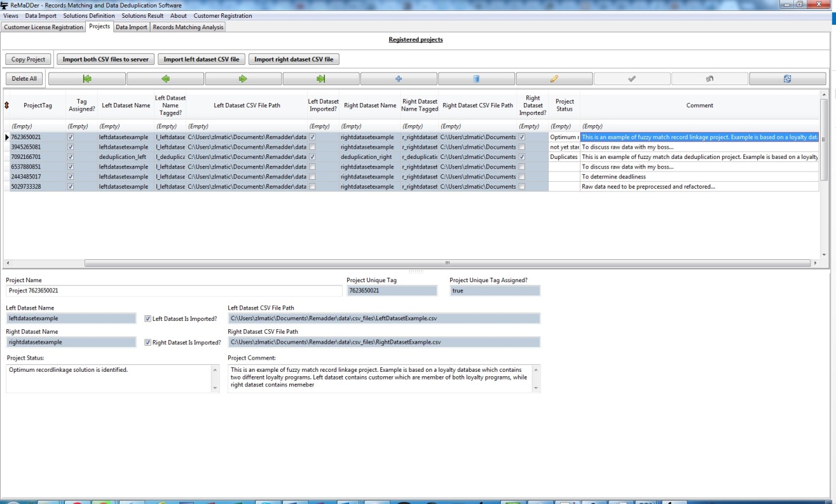Screen dimensions: 836x504
Task: Click 'Import both CSV files to server'
Action: tap(105, 60)
